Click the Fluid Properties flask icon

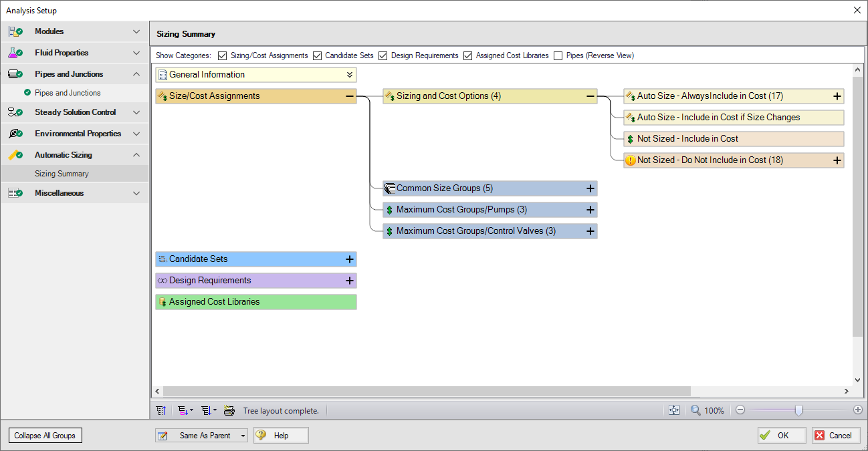point(15,52)
